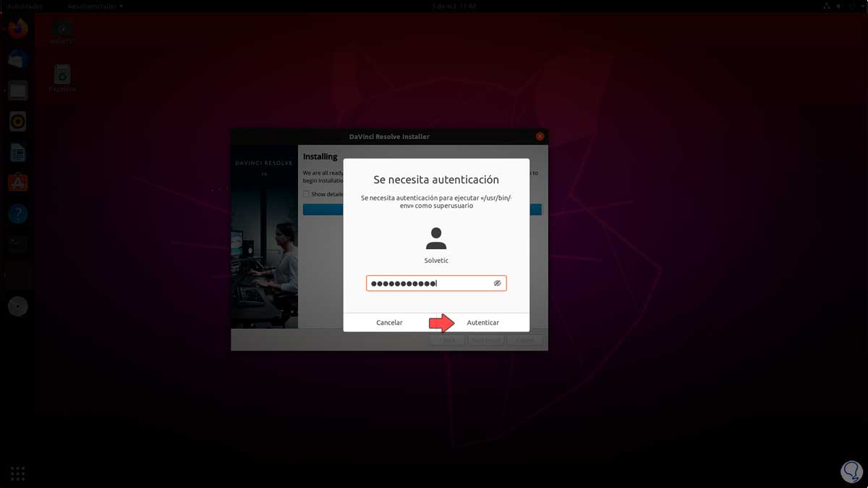
Task: Click the Autenticar button
Action: (482, 322)
